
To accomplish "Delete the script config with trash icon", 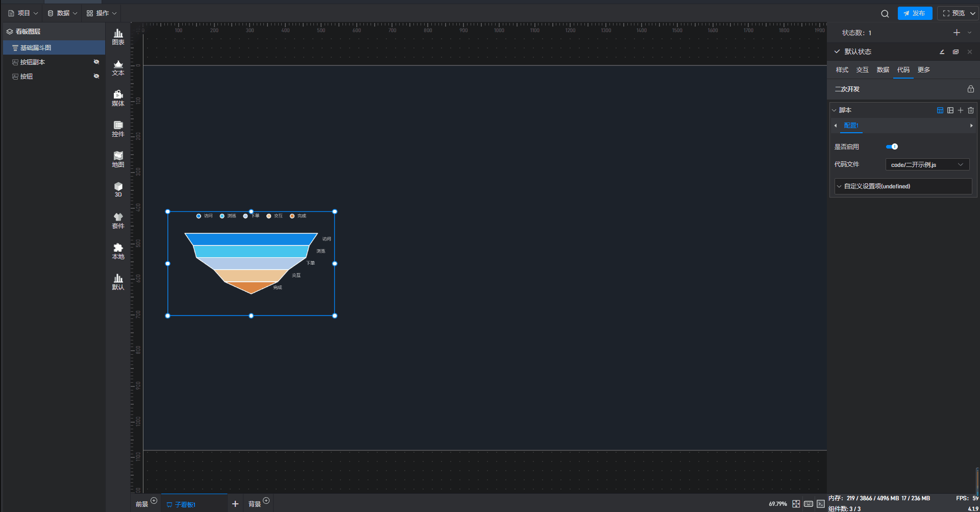I will pyautogui.click(x=971, y=110).
